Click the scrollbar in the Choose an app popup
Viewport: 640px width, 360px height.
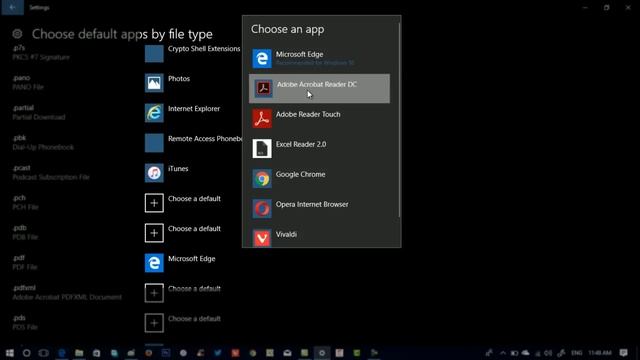pyautogui.click(x=399, y=120)
